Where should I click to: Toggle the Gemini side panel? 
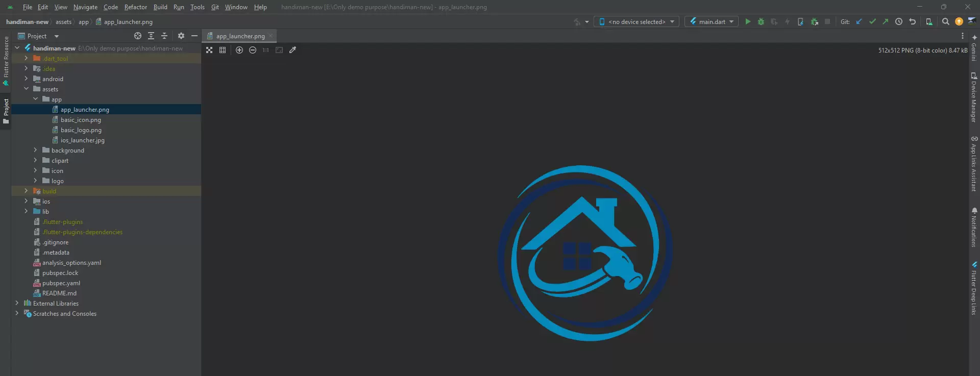[974, 48]
